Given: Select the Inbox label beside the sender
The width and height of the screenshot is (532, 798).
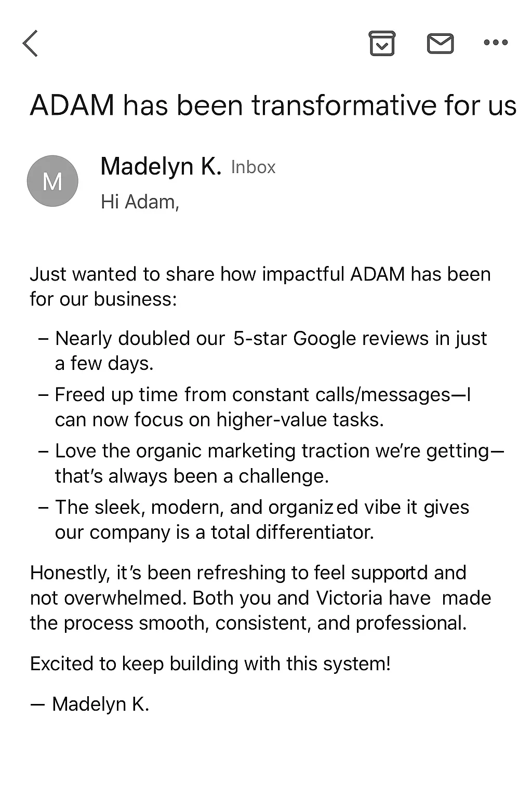Looking at the screenshot, I should pyautogui.click(x=253, y=168).
